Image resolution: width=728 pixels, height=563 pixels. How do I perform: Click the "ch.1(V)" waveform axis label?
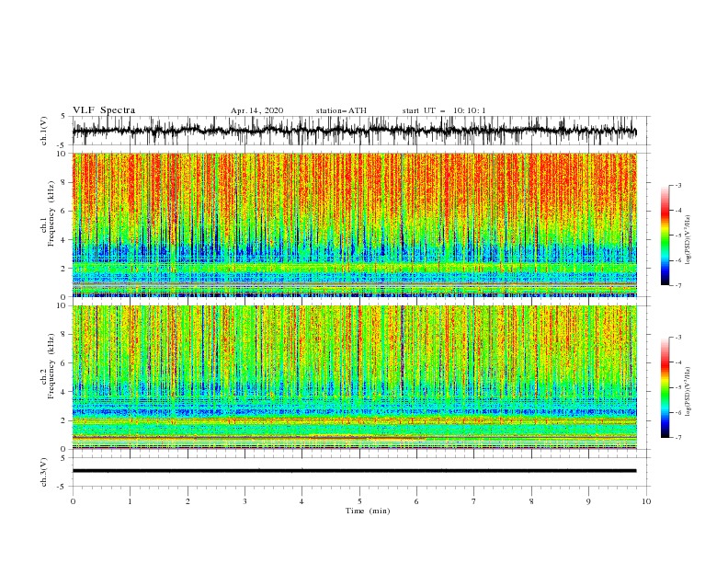pos(43,131)
